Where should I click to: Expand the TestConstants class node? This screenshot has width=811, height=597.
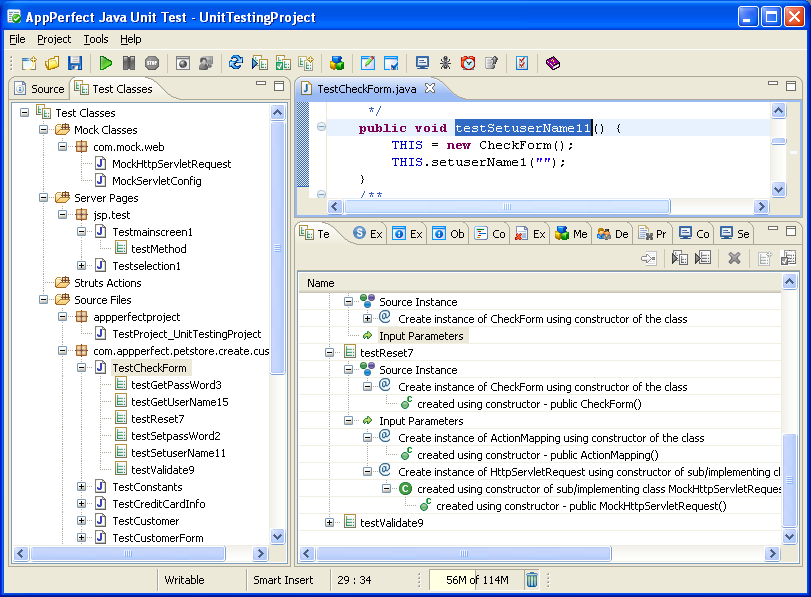pyautogui.click(x=81, y=487)
